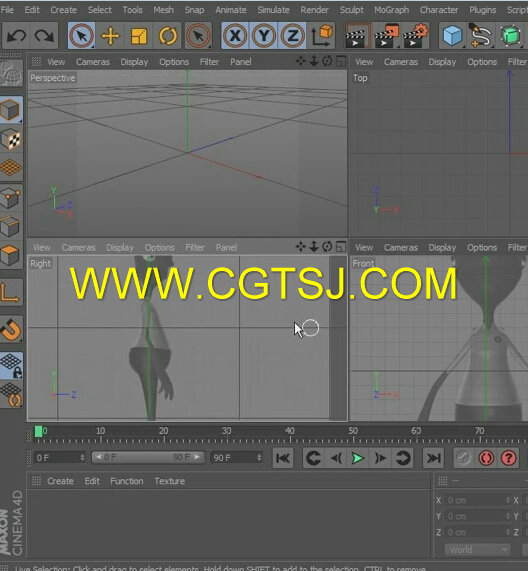Screen dimensions: 528x571
Task: Open the World coordinate dropdown
Action: pyautogui.click(x=477, y=550)
